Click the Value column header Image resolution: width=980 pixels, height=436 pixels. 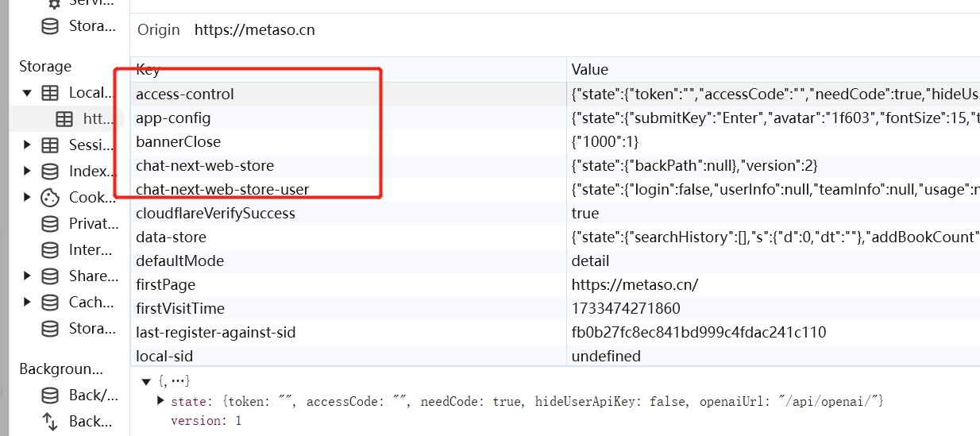coord(774,70)
